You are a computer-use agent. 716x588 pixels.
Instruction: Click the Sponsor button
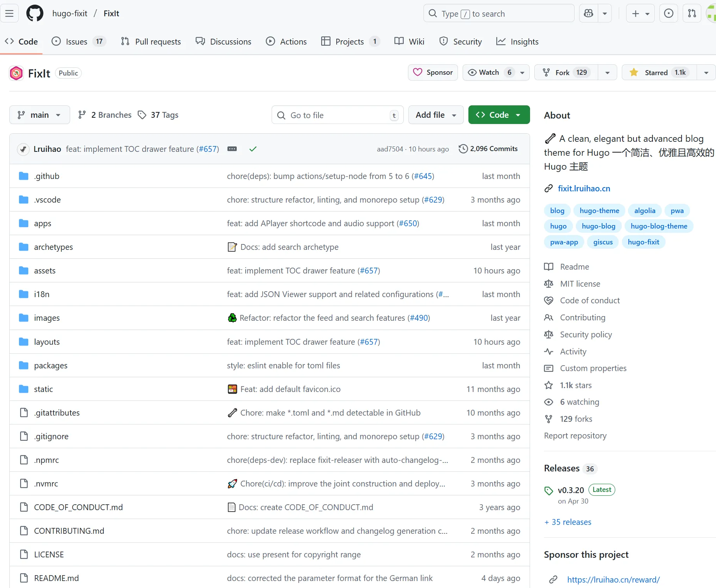pos(433,72)
